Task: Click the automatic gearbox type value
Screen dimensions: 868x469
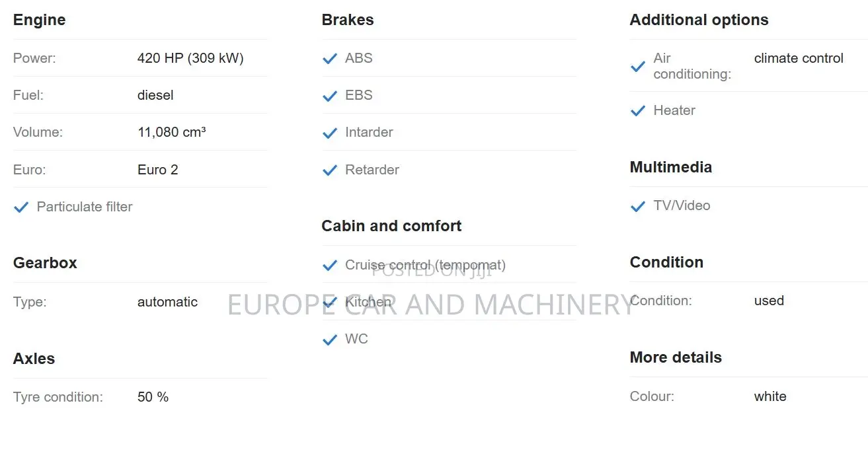Action: (167, 302)
